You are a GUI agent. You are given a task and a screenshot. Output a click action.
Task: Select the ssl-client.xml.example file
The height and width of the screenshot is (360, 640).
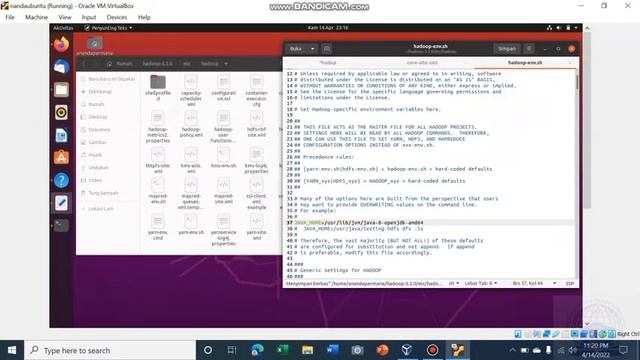pos(256,193)
